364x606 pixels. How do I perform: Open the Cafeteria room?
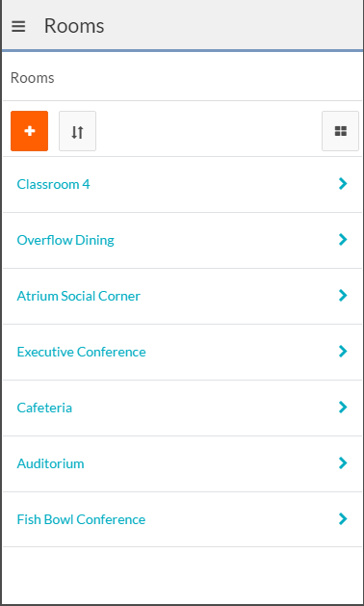44,408
